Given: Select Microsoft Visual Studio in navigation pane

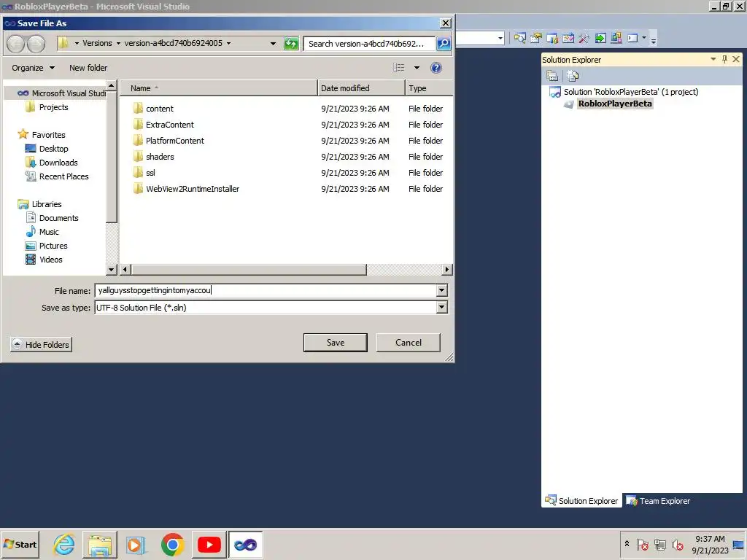Looking at the screenshot, I should coord(61,93).
